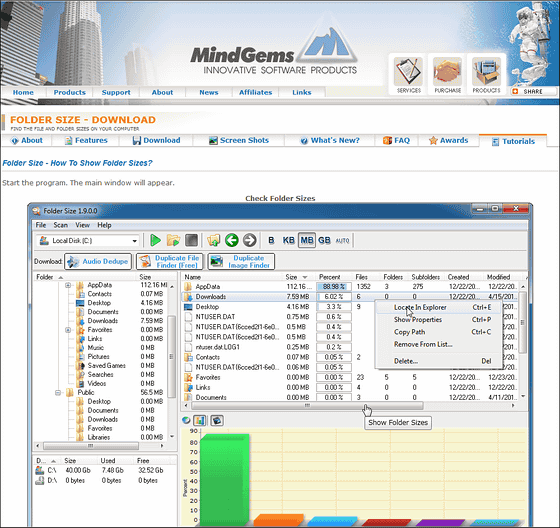Select pie chart view icon
560x528 pixels.
[x=186, y=420]
